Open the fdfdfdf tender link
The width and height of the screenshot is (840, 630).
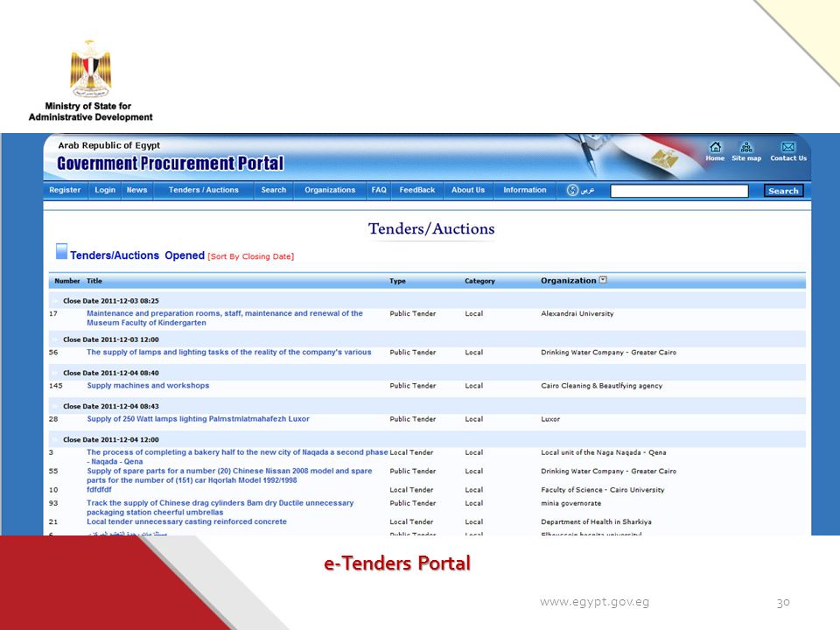(99, 490)
